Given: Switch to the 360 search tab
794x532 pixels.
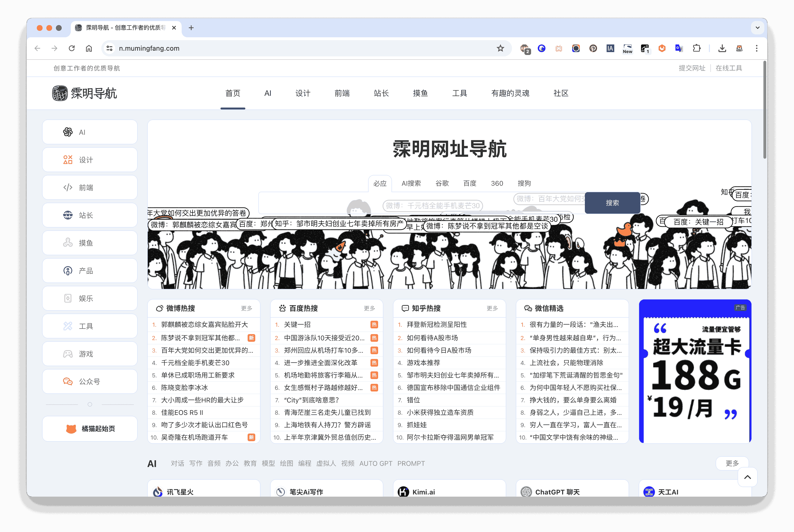Looking at the screenshot, I should (497, 184).
